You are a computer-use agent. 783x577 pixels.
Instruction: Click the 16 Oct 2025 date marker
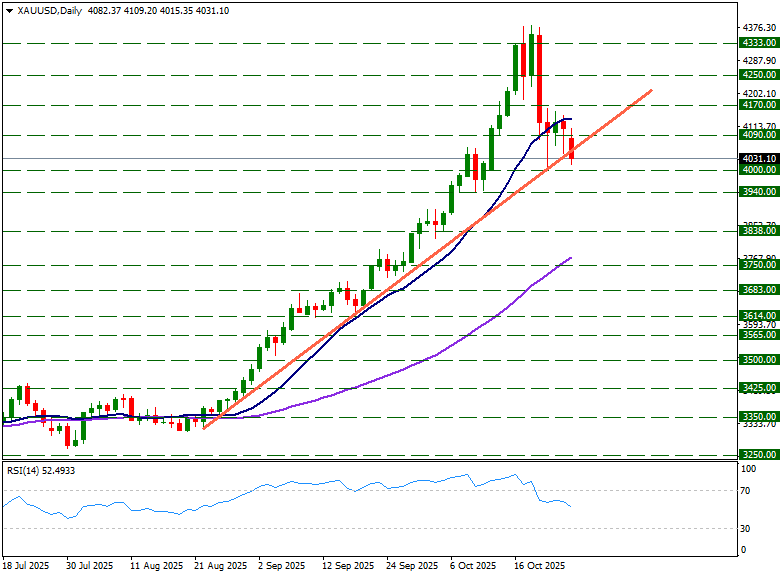click(x=541, y=566)
